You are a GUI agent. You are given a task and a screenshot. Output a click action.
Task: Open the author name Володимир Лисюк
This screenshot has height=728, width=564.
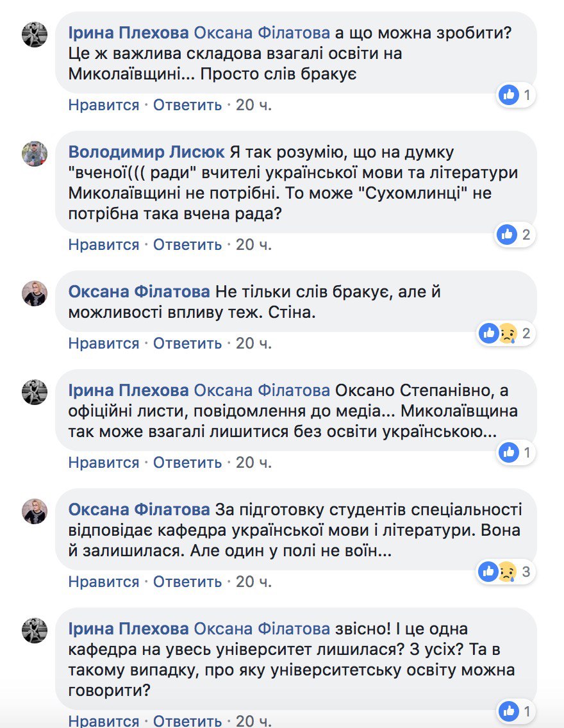146,153
